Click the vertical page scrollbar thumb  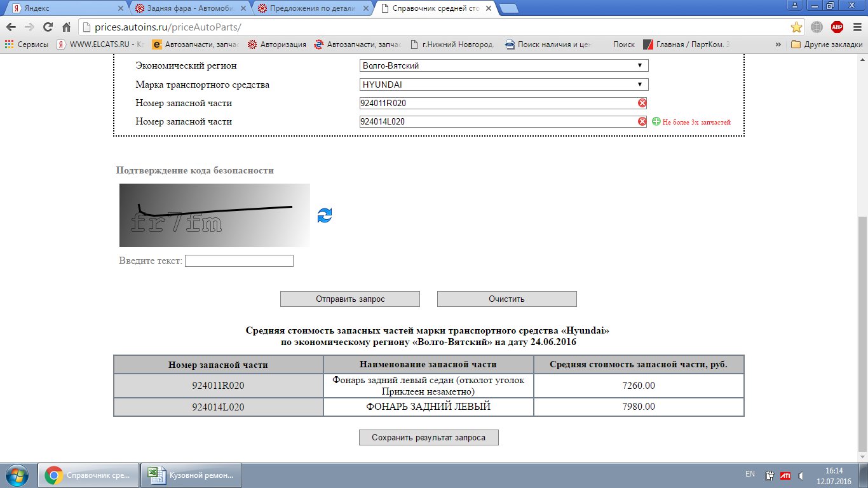862,333
